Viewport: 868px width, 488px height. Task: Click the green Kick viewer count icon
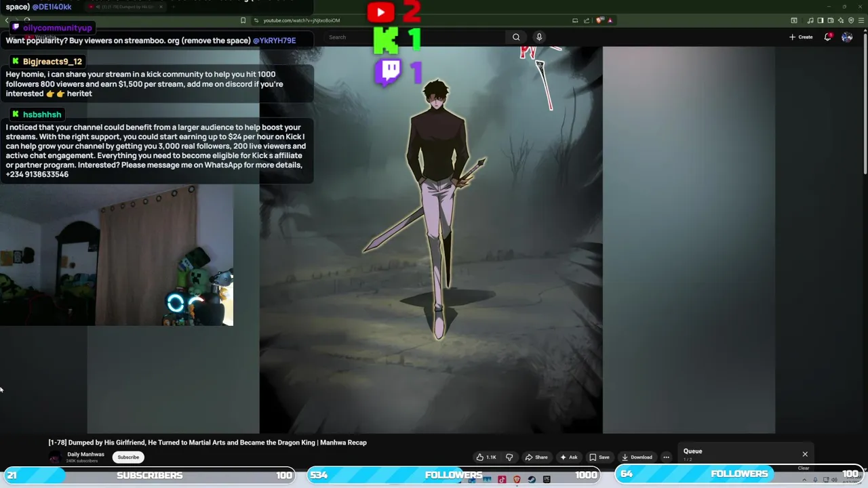(386, 41)
